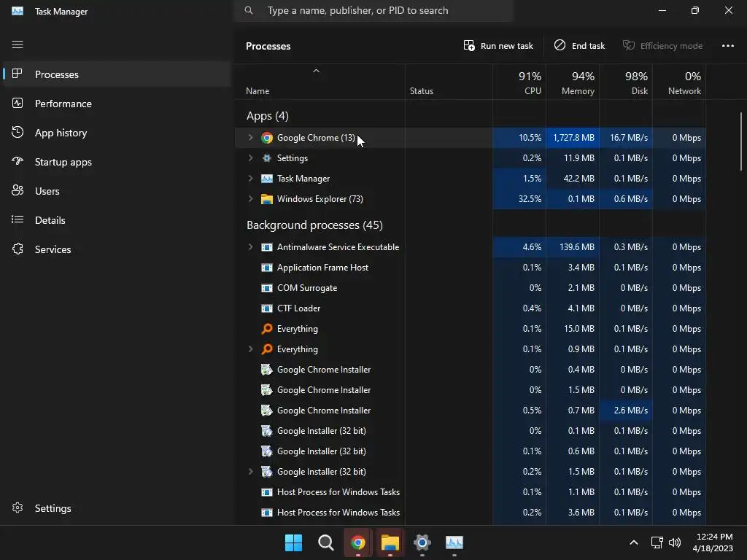Click Chrome's 1,727.8 MB memory cell
The height and width of the screenshot is (560, 747).
pos(573,138)
